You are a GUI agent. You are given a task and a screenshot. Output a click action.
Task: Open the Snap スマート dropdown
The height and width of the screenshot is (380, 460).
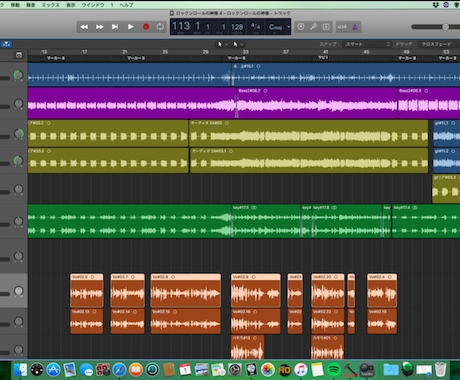pyautogui.click(x=367, y=44)
